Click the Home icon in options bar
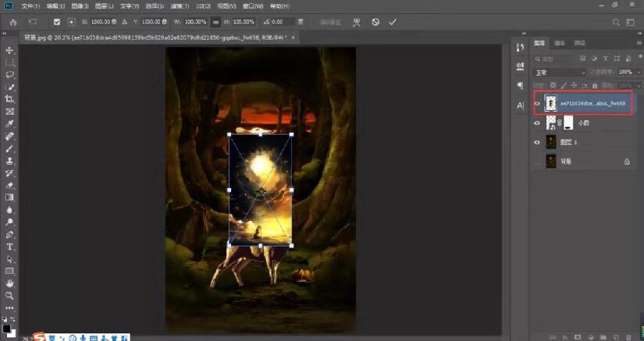Image resolution: width=644 pixels, height=341 pixels. [x=13, y=22]
